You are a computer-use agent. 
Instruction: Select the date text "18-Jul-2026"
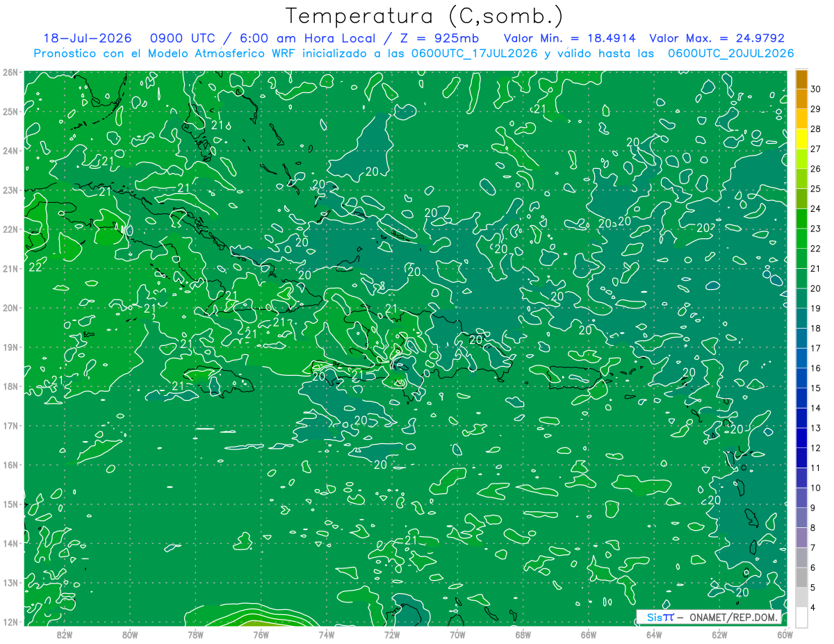(x=88, y=38)
